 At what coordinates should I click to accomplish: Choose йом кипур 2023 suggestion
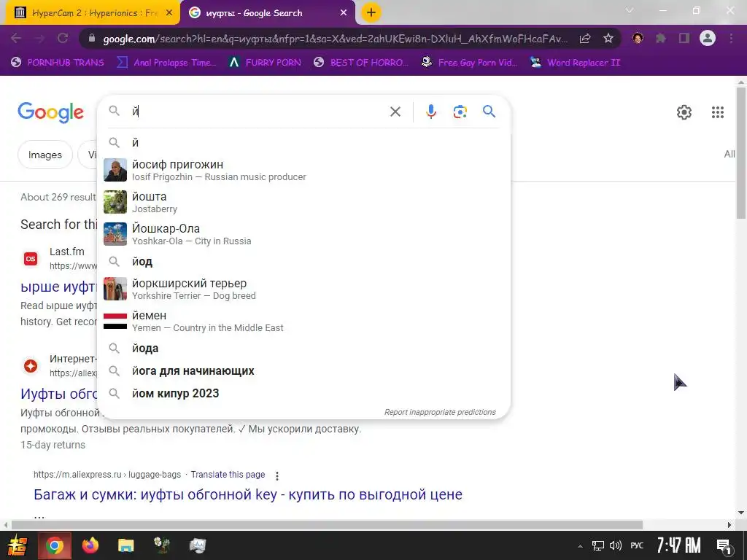point(303,393)
